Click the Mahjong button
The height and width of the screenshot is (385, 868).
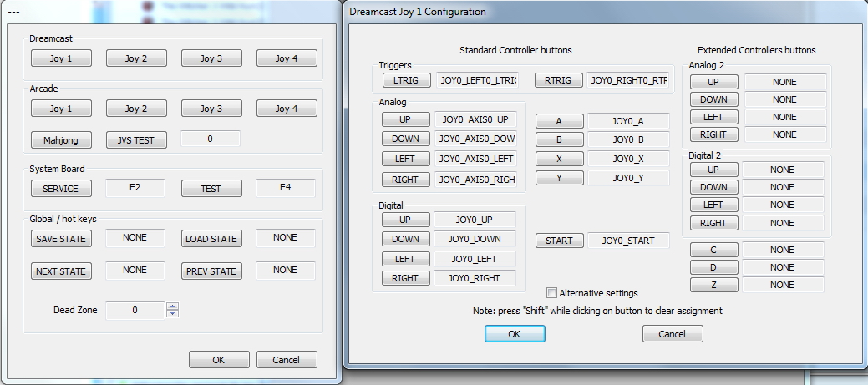coord(61,140)
